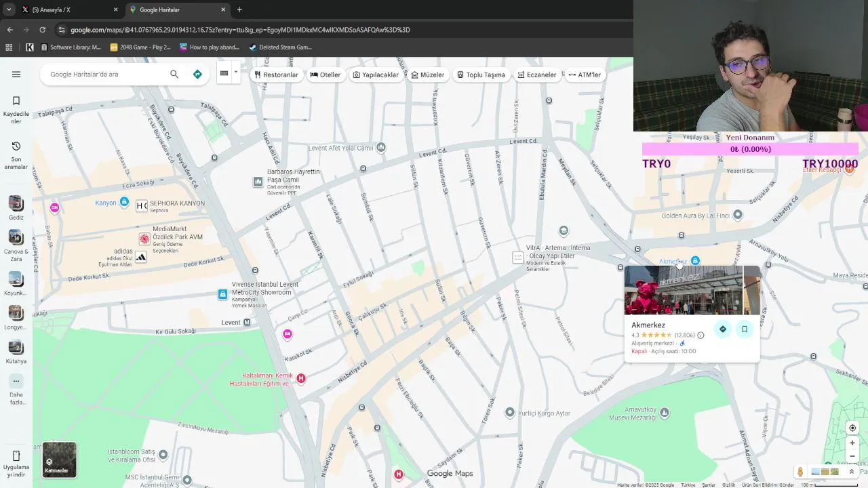Open Software Library bookmark
Screen dimensions: 868x488
click(71, 47)
